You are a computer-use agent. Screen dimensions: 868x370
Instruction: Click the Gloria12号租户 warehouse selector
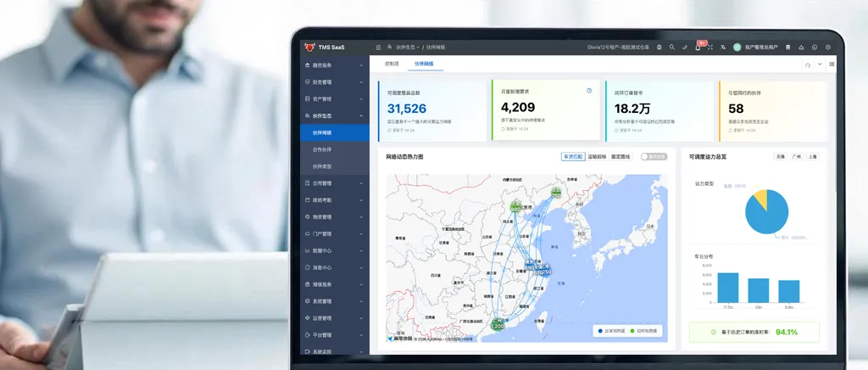[x=620, y=48]
